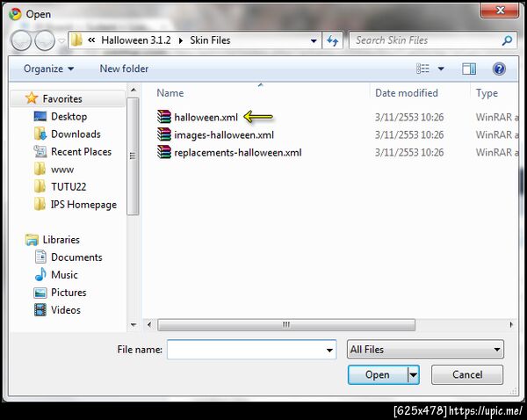Click New folder button
The image size is (527, 420).
tap(124, 69)
